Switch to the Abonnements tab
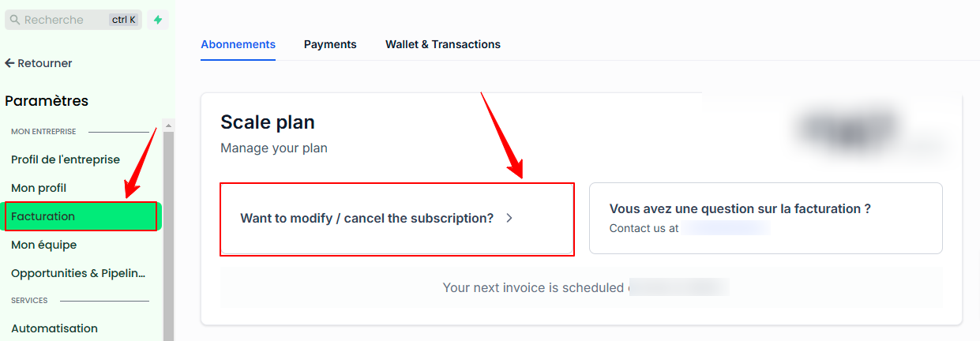This screenshot has width=980, height=341. click(x=238, y=44)
